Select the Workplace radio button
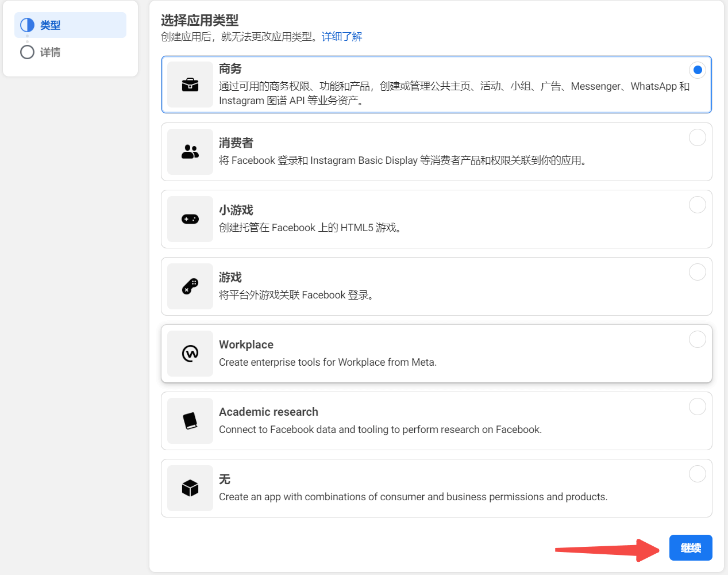This screenshot has width=728, height=575. 697,339
